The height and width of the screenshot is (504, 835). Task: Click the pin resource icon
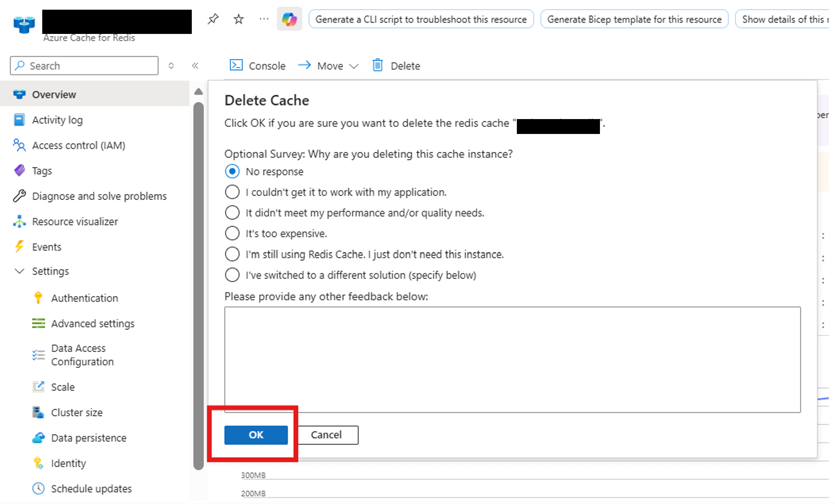pyautogui.click(x=213, y=19)
